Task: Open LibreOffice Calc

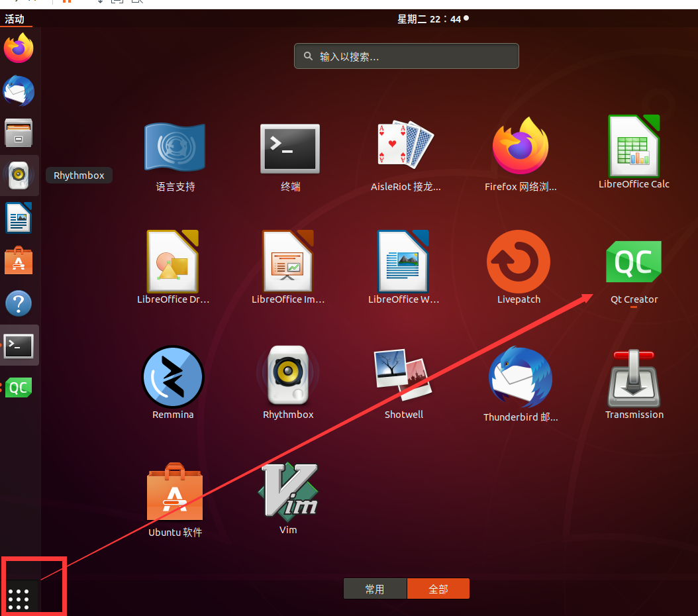Action: click(634, 146)
